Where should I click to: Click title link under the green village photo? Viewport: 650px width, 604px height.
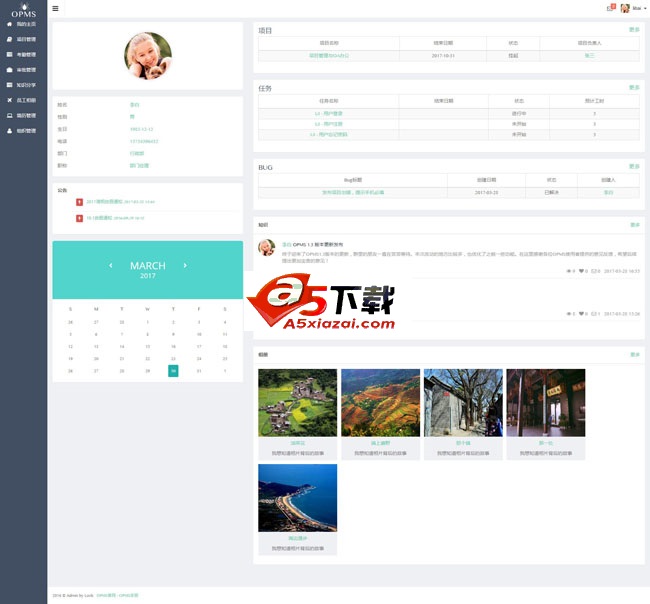[x=298, y=443]
